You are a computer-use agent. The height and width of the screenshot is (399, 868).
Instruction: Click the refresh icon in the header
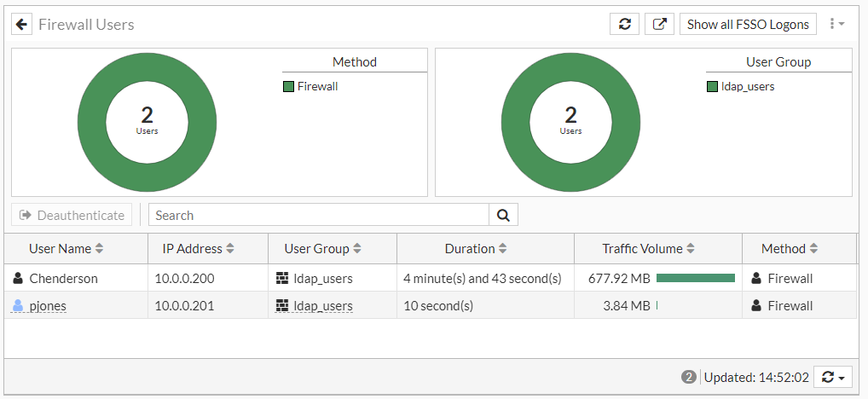point(624,24)
